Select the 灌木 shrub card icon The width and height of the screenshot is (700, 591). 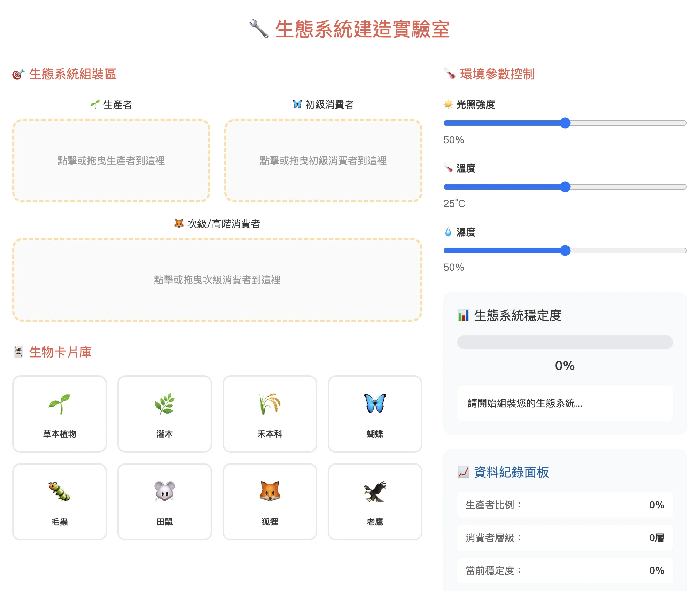165,404
